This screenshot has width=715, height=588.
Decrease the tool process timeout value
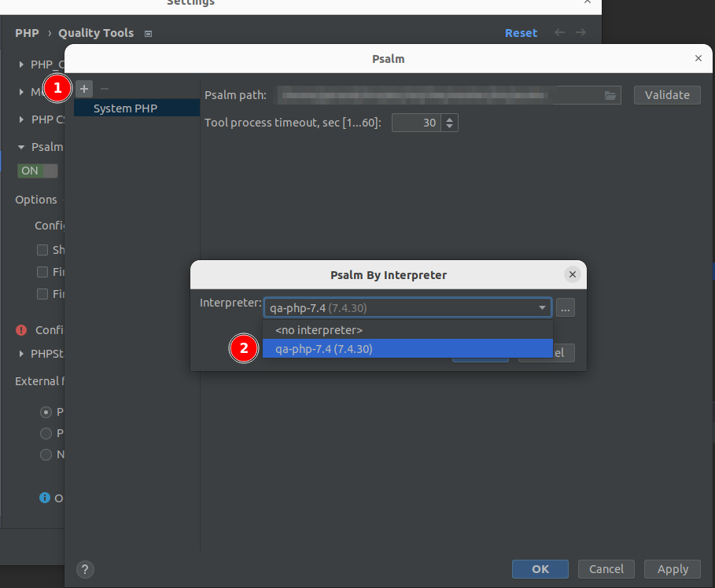(450, 127)
